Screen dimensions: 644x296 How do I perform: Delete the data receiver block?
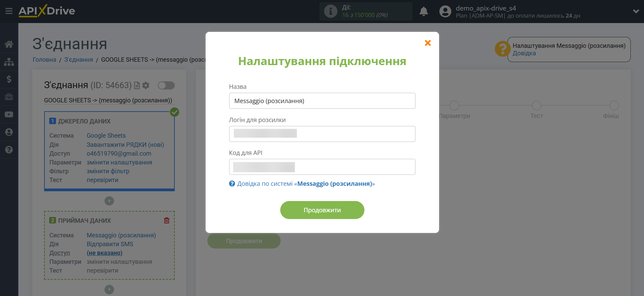(167, 220)
